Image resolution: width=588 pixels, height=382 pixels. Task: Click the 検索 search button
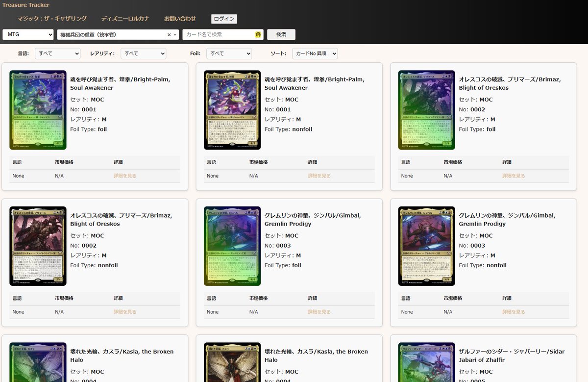281,34
